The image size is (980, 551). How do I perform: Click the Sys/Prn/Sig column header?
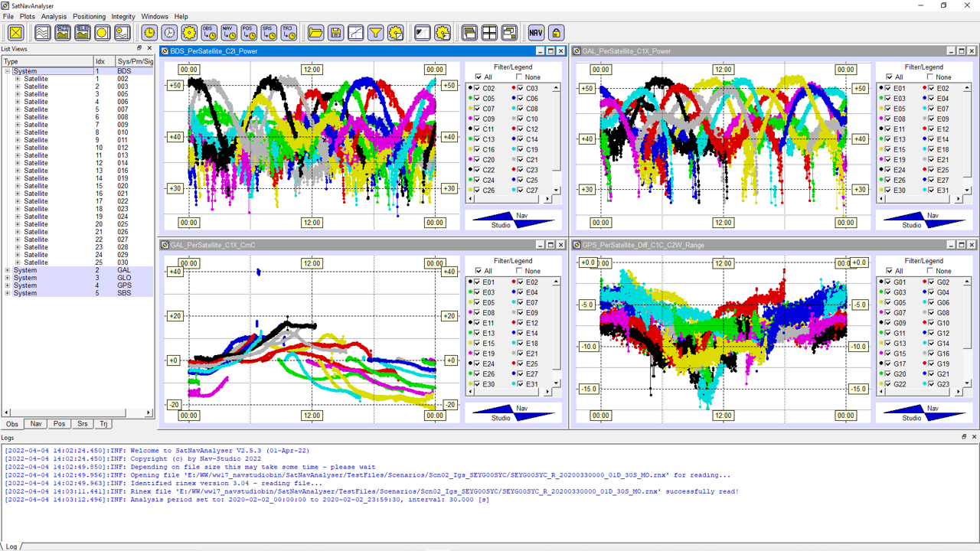coord(134,61)
